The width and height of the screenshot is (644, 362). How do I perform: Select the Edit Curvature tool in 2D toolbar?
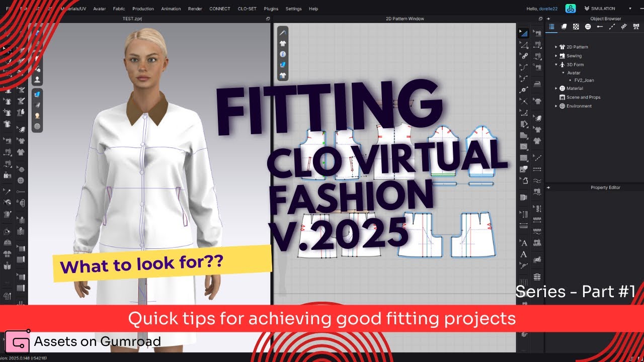pos(524,67)
